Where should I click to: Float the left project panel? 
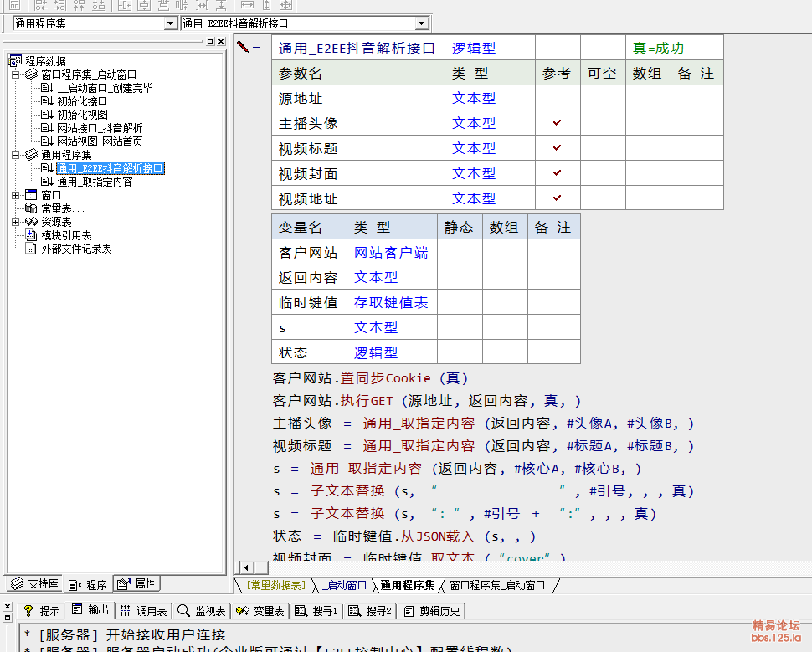coord(210,41)
